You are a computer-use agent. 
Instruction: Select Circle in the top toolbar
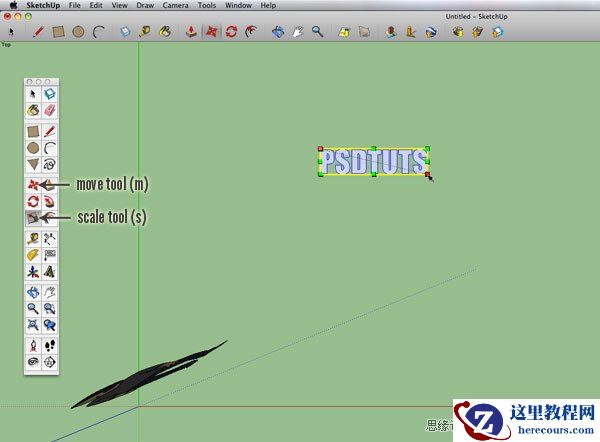click(x=78, y=31)
